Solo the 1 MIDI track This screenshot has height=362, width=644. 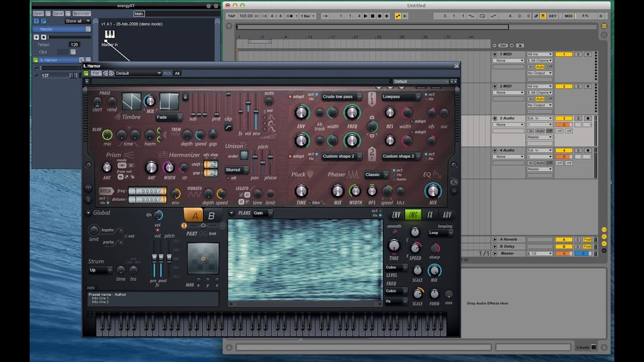tap(578, 54)
